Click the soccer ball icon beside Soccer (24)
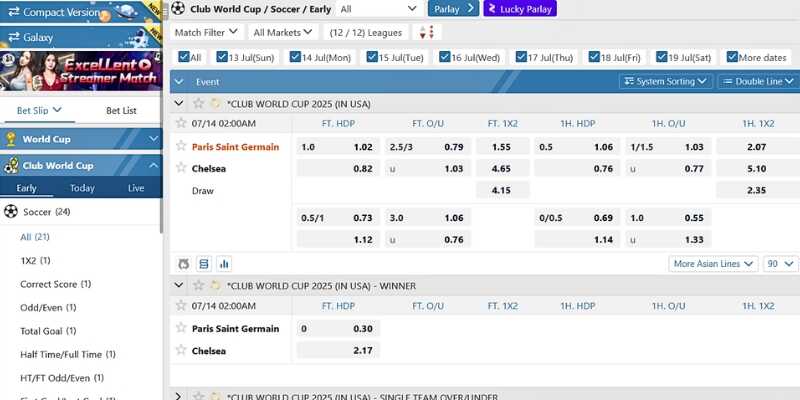 11,211
